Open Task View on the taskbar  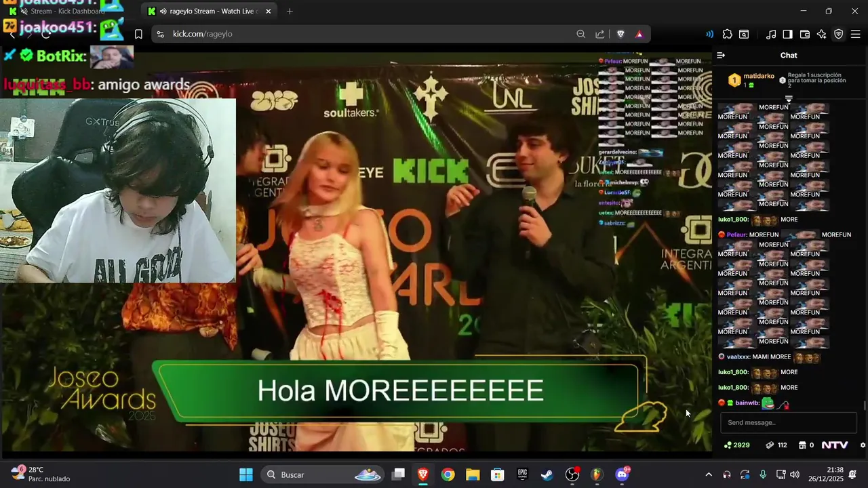click(398, 474)
